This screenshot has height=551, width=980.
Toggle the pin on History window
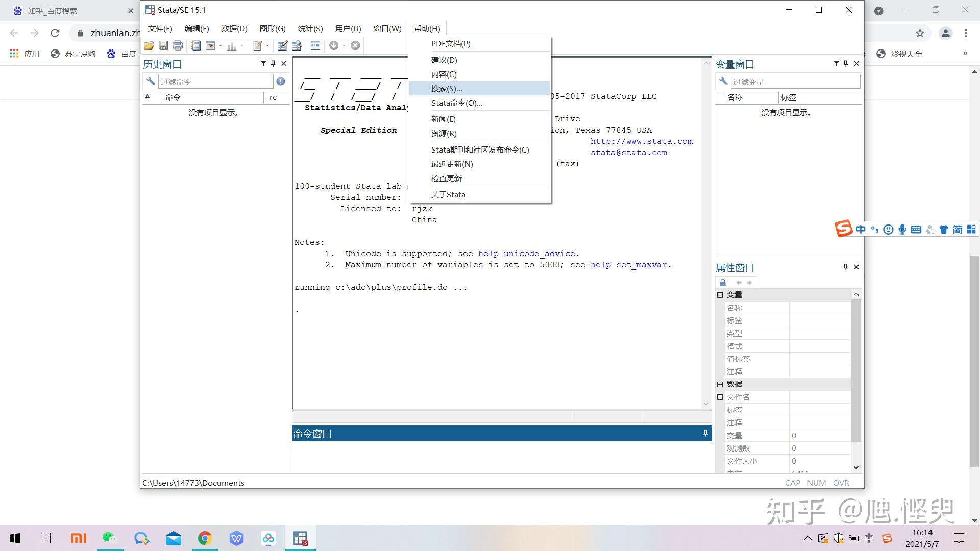click(x=273, y=64)
